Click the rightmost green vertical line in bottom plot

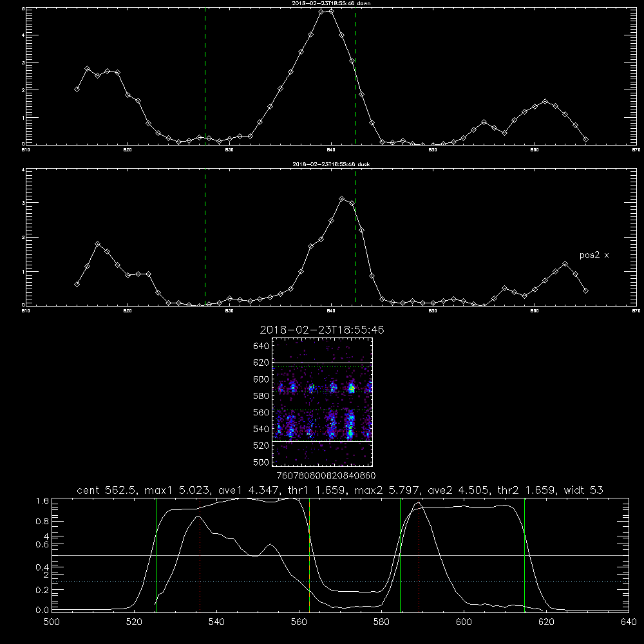(x=524, y=554)
